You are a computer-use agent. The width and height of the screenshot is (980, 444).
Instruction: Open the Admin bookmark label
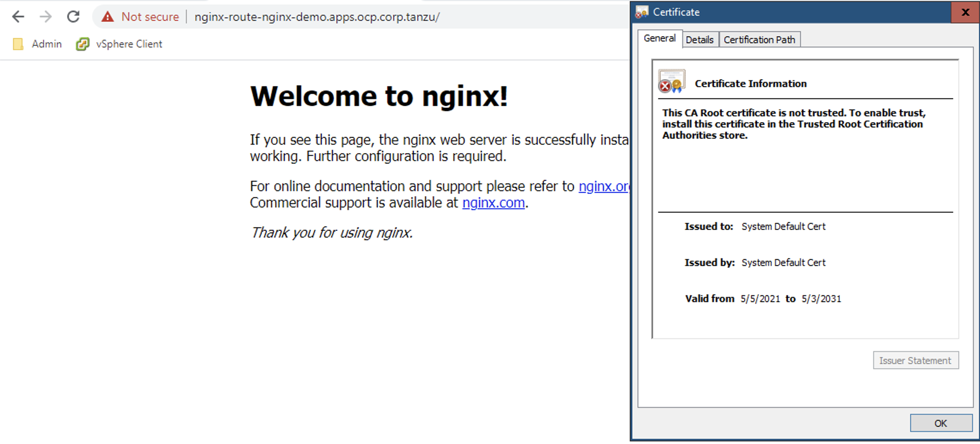(46, 44)
